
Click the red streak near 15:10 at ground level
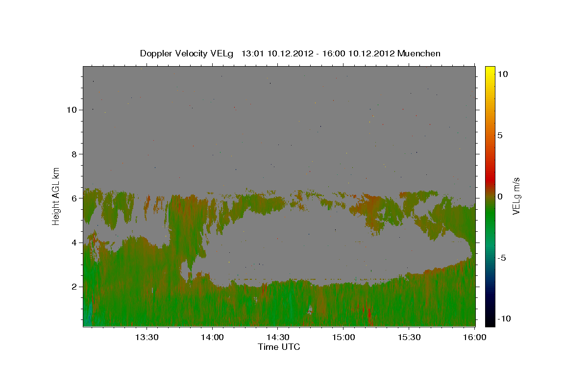[x=368, y=316]
